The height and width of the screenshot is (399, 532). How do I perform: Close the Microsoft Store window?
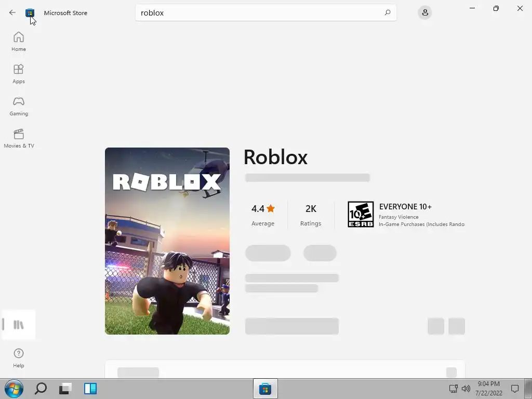pos(520,8)
